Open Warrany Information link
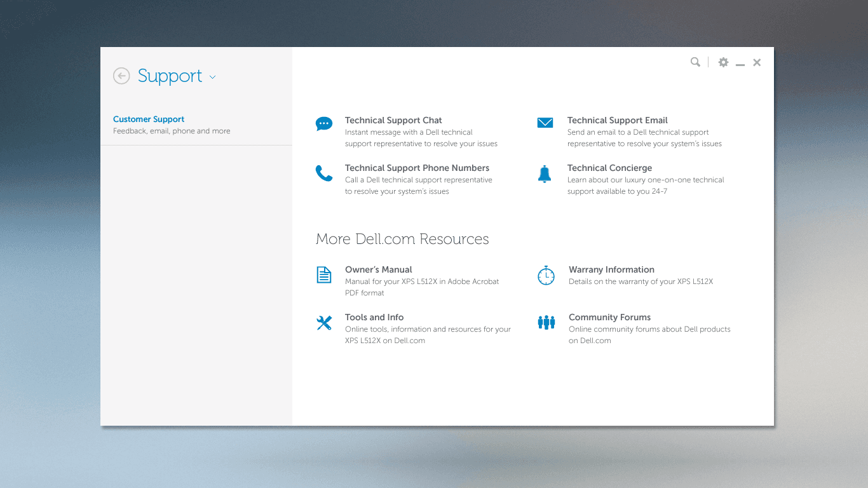Image resolution: width=868 pixels, height=488 pixels. (611, 269)
